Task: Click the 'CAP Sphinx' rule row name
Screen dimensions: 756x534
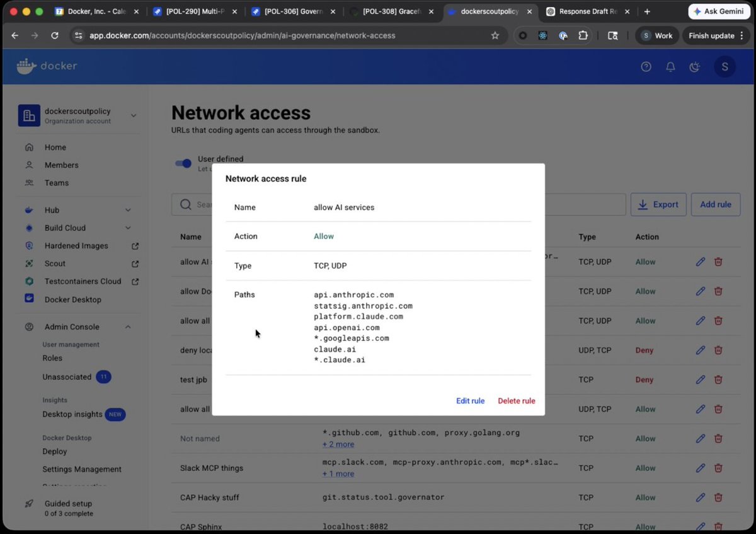Action: coord(201,527)
